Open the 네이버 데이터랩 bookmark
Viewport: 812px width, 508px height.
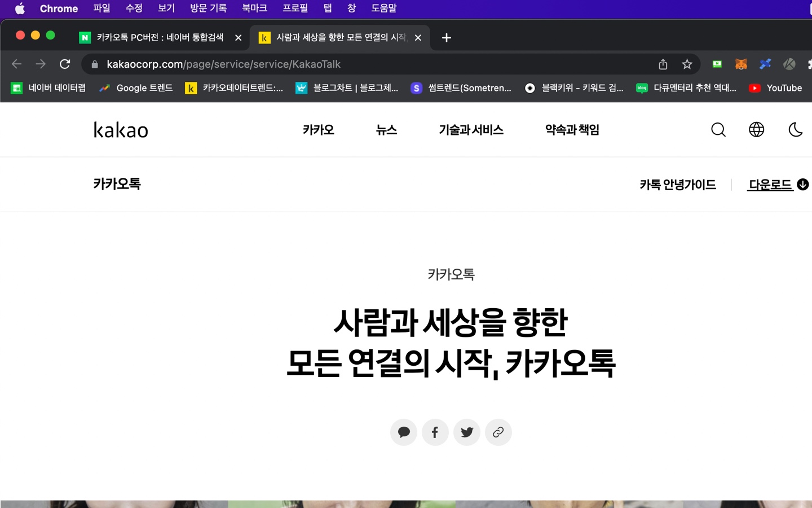(49, 88)
